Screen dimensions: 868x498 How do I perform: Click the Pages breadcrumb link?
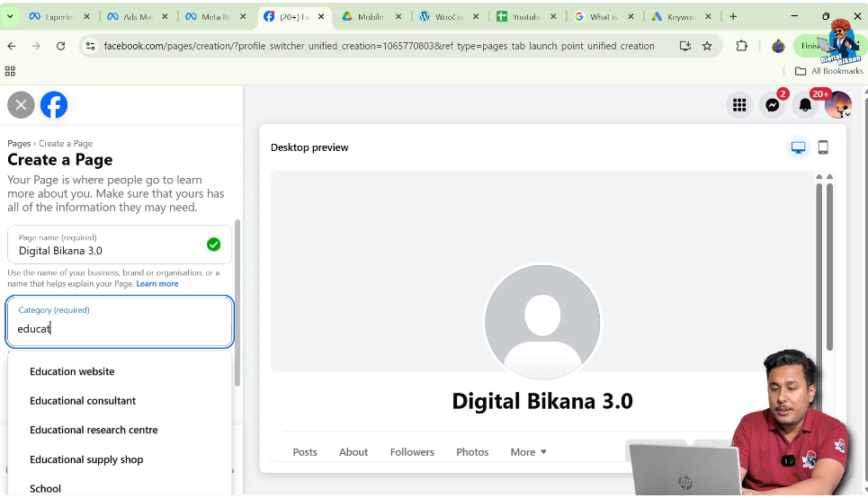point(19,144)
